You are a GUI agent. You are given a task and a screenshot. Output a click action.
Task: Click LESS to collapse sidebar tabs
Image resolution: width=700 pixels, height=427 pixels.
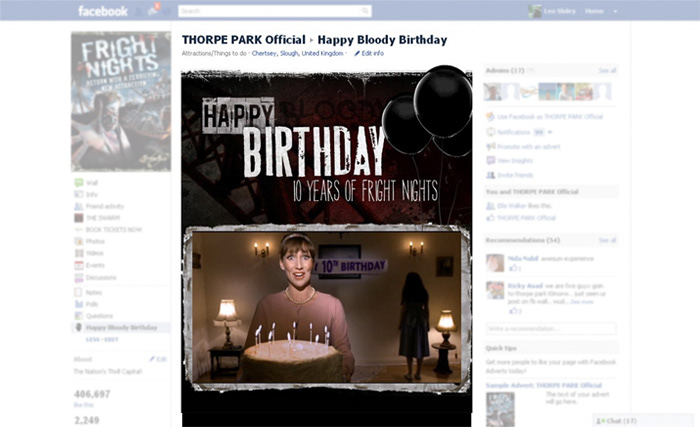coord(92,339)
